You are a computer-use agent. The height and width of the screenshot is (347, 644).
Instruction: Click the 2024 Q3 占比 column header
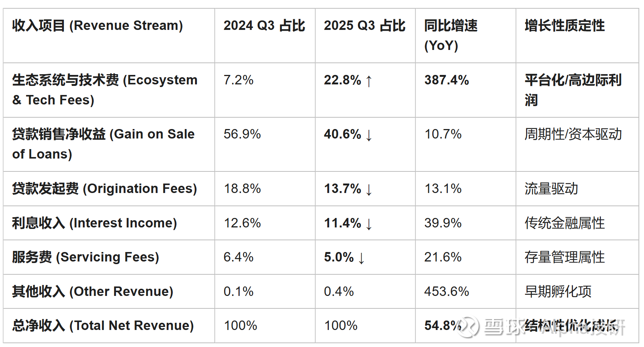264,26
